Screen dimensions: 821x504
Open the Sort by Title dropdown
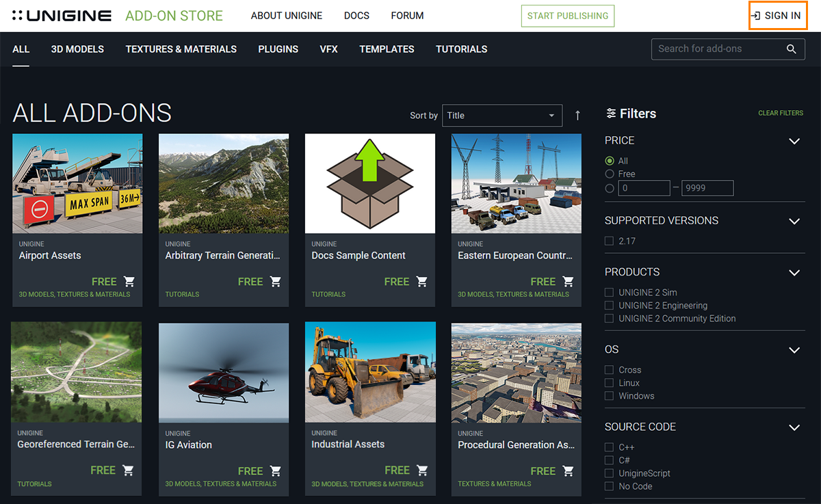[501, 116]
